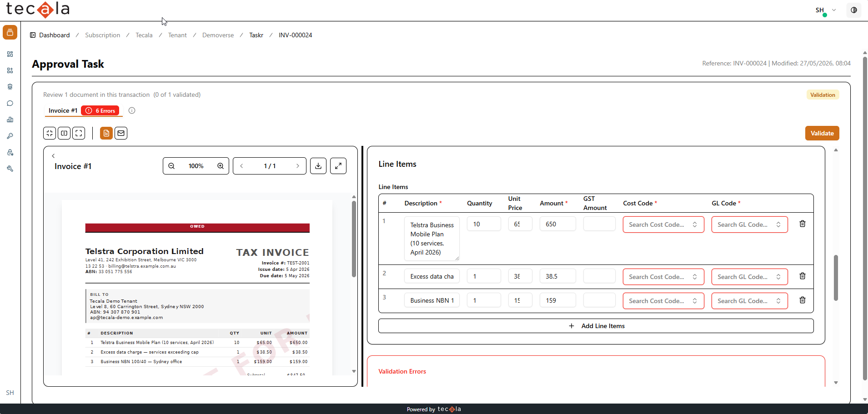
Task: Open the lock settings sidebar icon
Action: click(10, 152)
